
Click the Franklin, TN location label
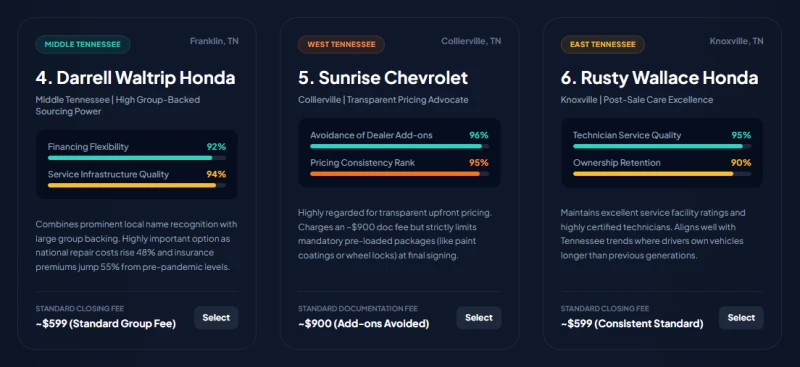click(214, 41)
